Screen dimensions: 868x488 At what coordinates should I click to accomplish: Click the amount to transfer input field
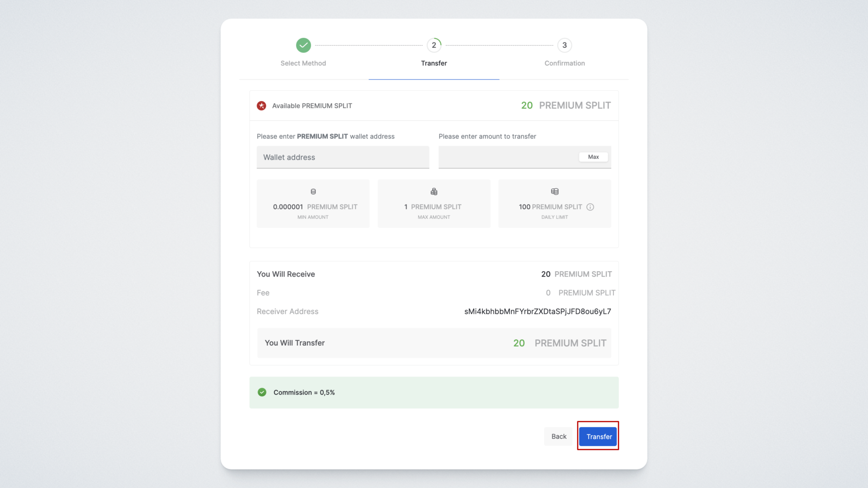point(506,157)
